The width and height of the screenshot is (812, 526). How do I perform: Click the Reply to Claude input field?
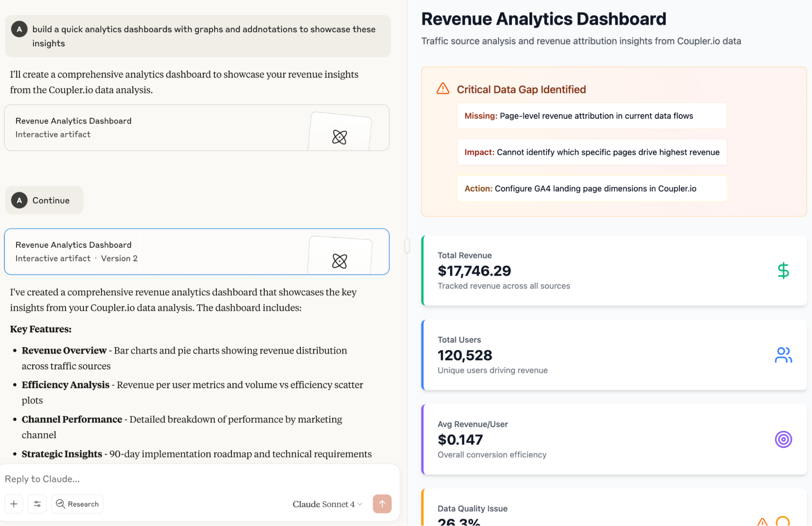point(162,479)
